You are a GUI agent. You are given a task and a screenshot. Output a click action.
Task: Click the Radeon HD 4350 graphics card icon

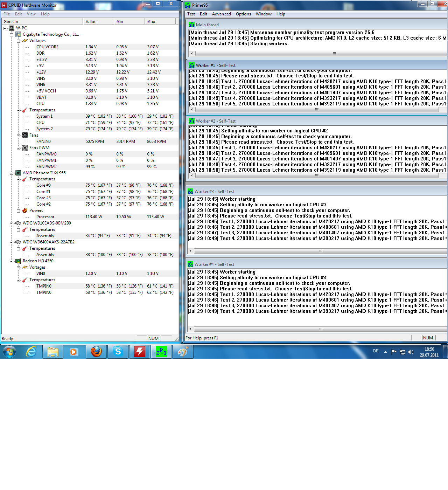pyautogui.click(x=18, y=261)
